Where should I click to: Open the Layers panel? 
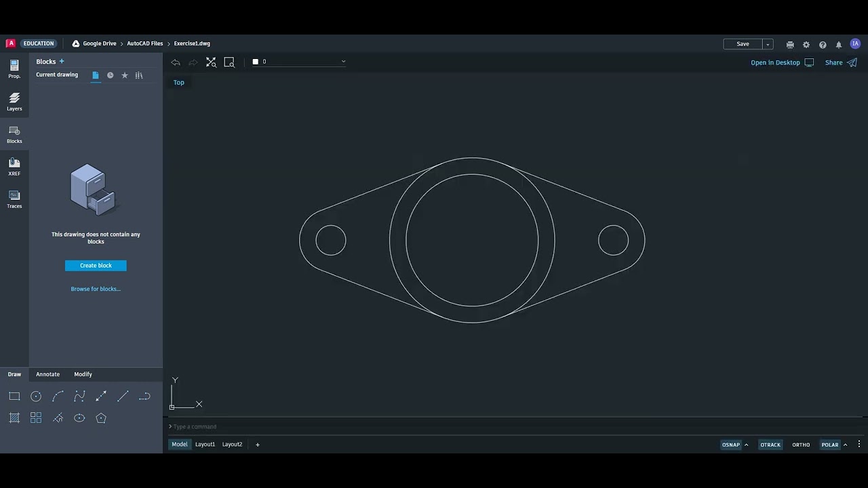click(x=14, y=102)
